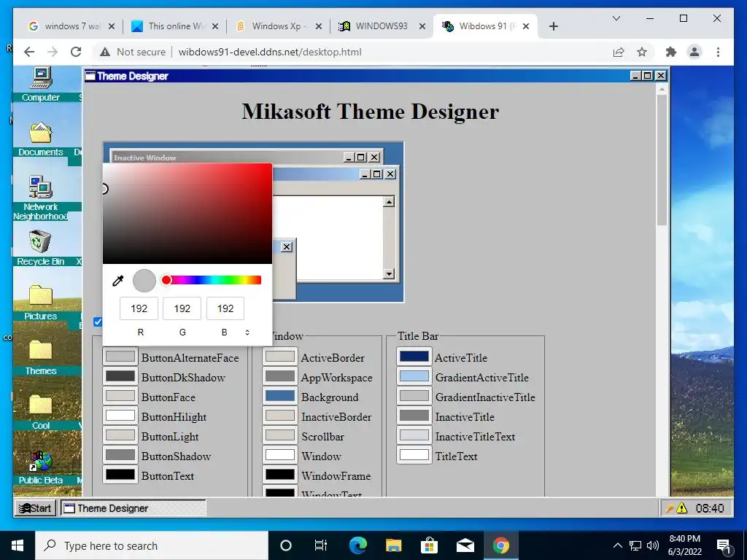This screenshot has width=747, height=560.
Task: Click the AppWorkspace color swatch
Action: (x=279, y=376)
